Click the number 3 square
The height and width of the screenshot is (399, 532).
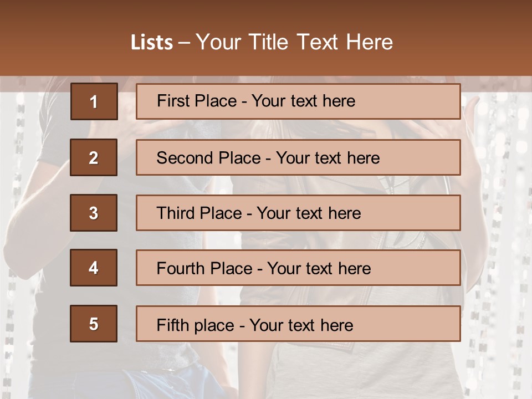[x=94, y=213]
